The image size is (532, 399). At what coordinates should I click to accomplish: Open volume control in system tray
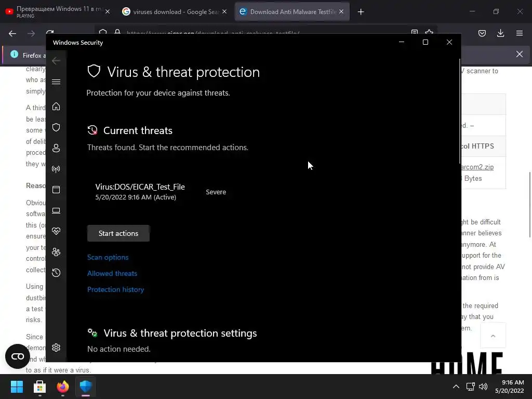click(x=483, y=387)
